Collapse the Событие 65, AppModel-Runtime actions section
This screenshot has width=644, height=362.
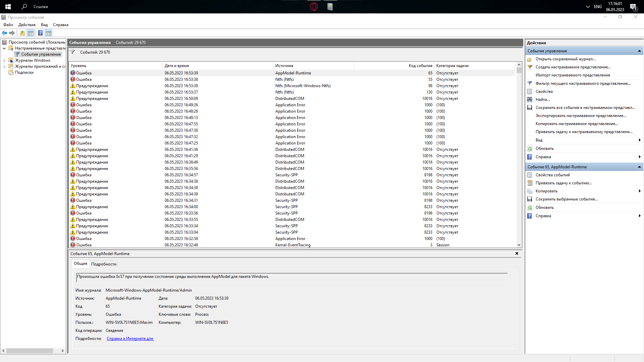click(639, 167)
